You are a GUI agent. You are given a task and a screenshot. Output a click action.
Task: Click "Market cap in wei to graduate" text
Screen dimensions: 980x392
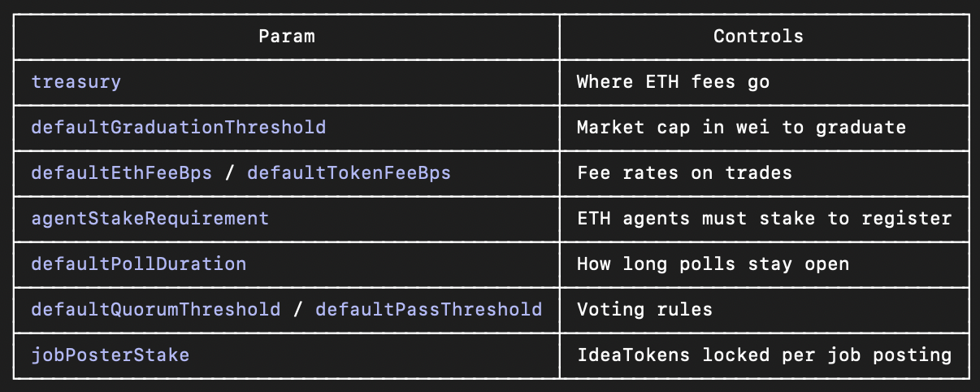pos(741,128)
